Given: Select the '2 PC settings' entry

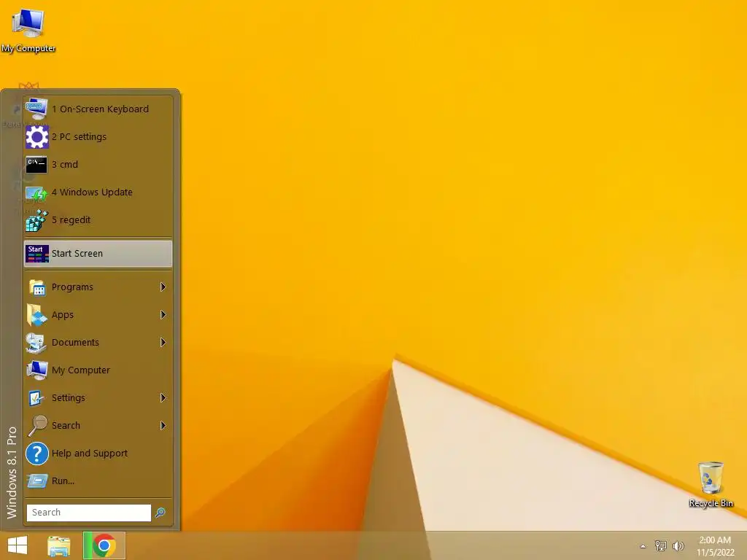Looking at the screenshot, I should coord(98,136).
